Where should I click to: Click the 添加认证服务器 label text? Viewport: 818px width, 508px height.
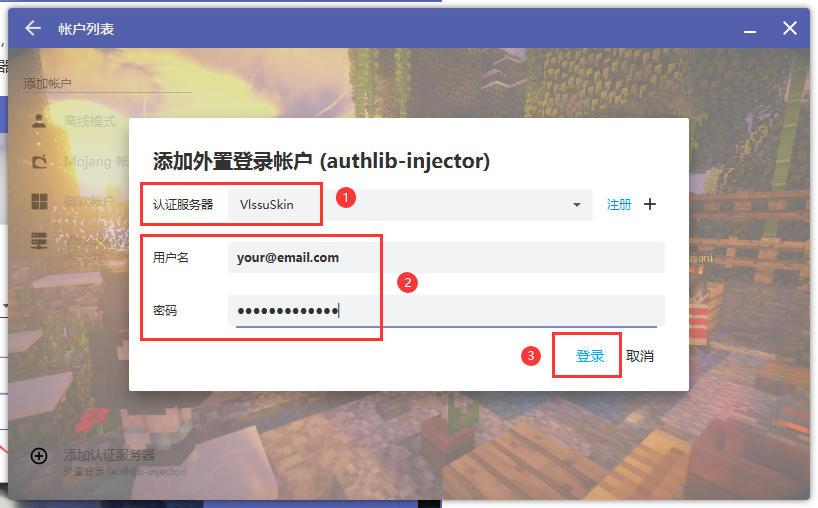[109, 455]
